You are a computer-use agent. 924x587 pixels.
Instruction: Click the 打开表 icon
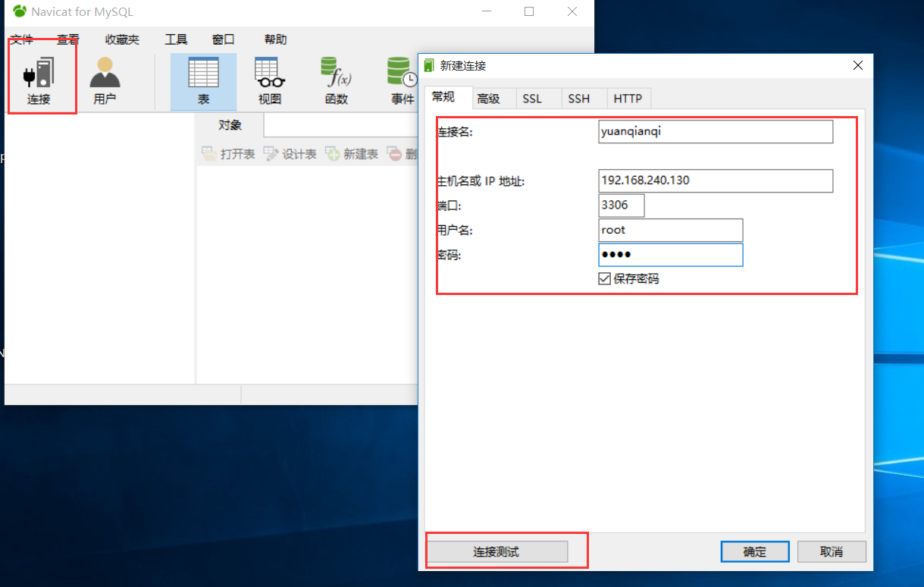227,153
